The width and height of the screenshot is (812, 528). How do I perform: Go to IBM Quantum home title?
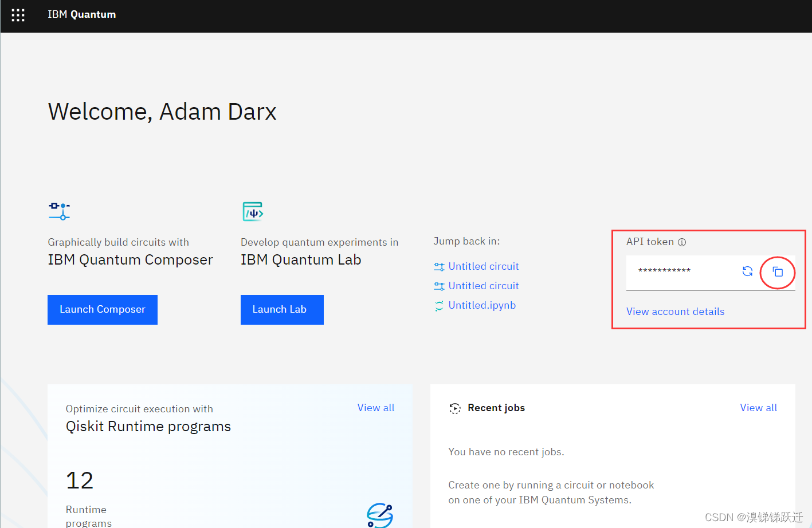(81, 15)
